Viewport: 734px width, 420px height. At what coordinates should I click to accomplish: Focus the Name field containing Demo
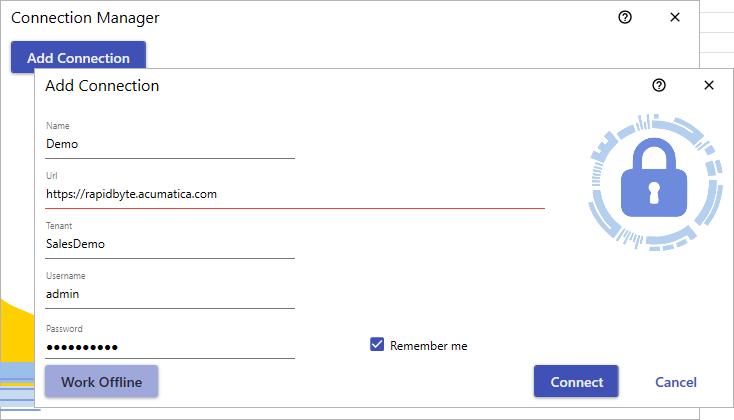pyautogui.click(x=170, y=144)
